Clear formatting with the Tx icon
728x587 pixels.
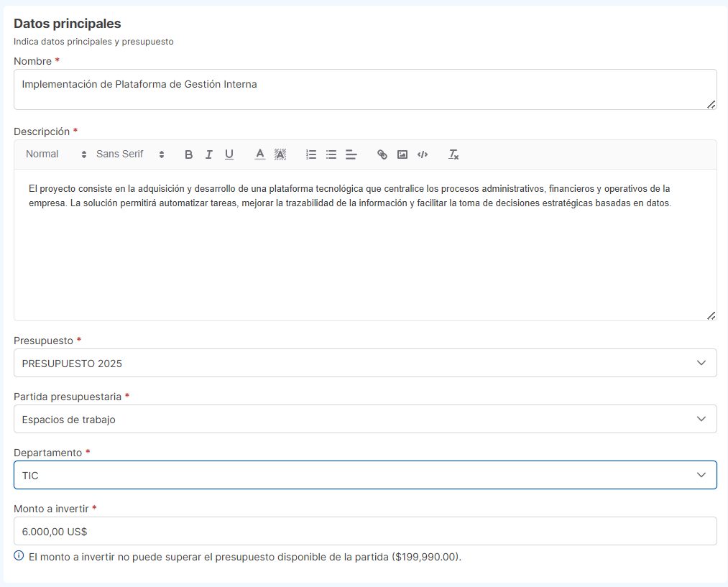pos(453,154)
